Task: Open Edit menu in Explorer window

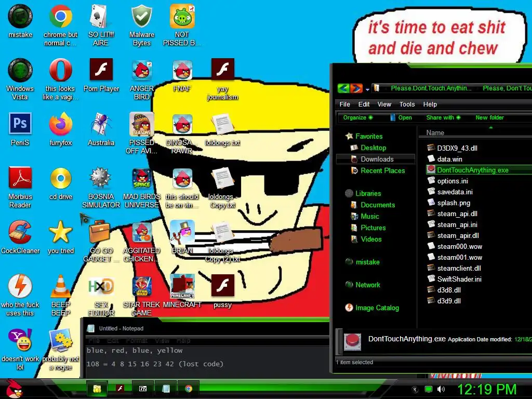Action: (x=364, y=104)
